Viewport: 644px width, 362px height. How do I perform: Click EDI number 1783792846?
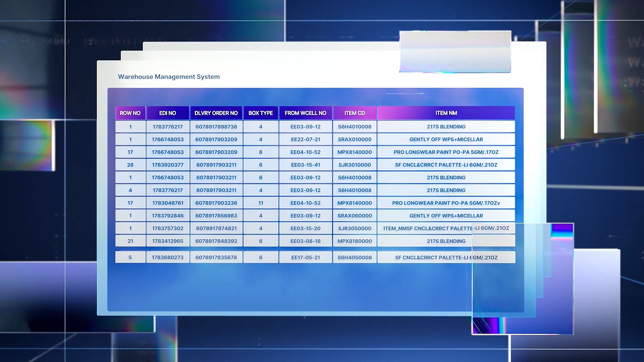(168, 216)
